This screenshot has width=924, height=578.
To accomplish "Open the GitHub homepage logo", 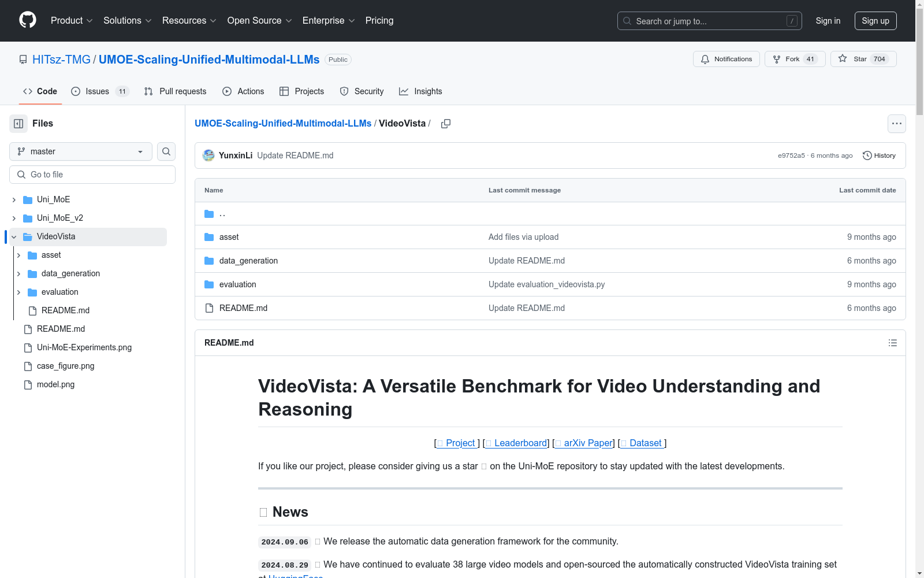I will (28, 20).
